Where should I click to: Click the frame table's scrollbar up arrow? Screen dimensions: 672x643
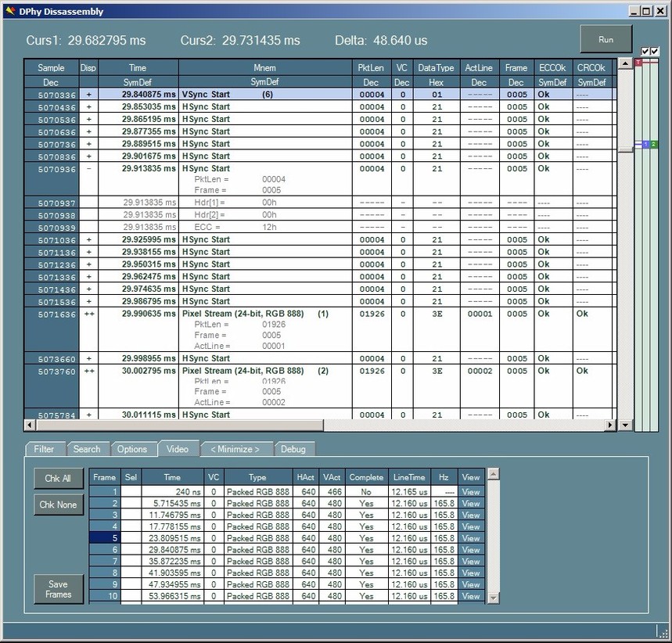tap(493, 474)
